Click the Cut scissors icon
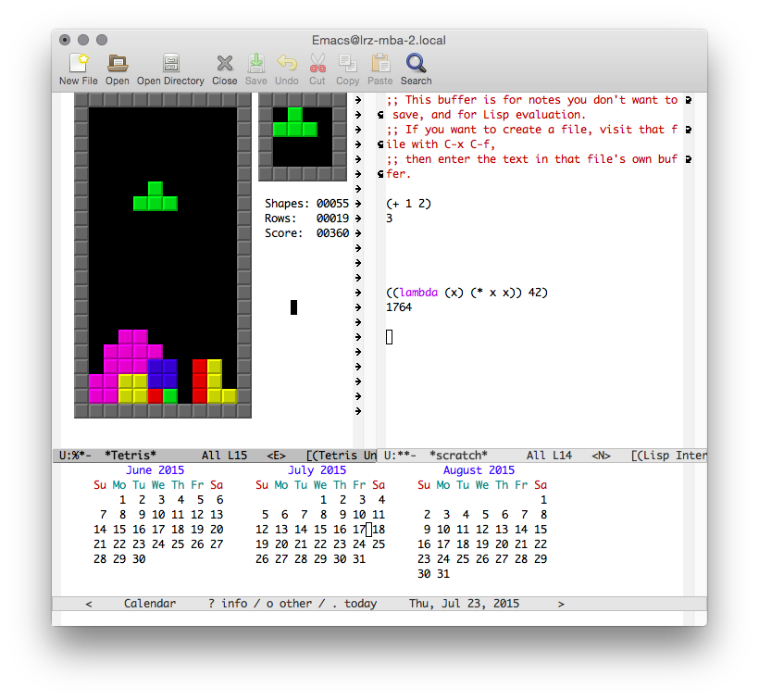 pos(317,63)
